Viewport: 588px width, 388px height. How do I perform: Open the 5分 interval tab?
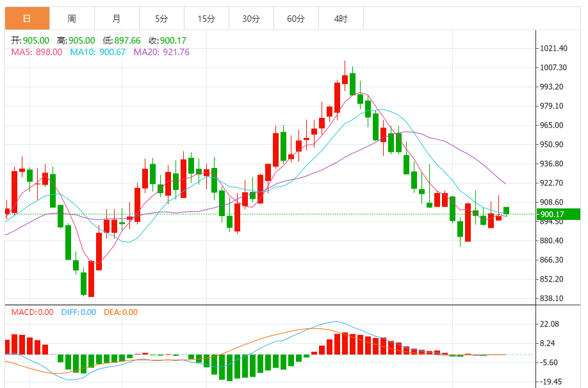click(161, 19)
